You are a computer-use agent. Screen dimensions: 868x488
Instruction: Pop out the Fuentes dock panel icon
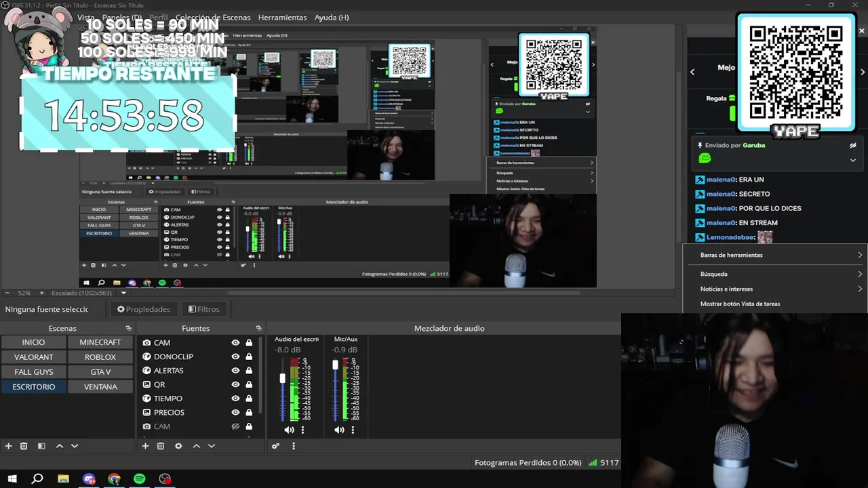pos(258,328)
